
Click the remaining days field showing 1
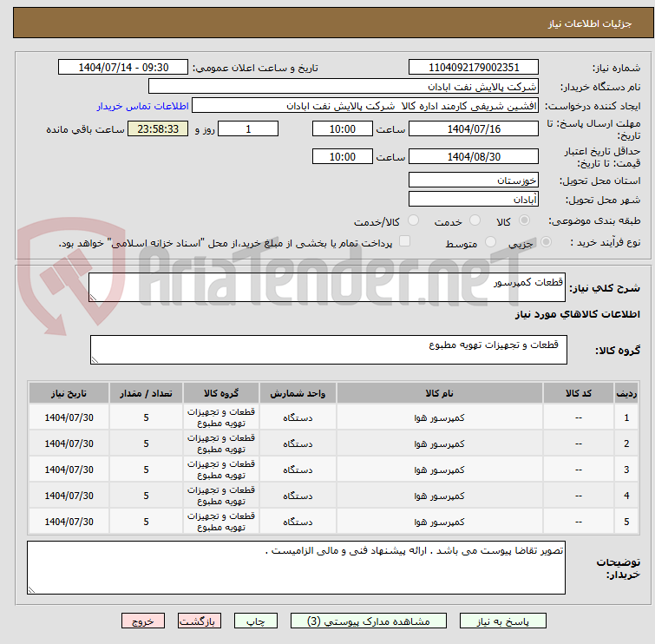click(248, 128)
